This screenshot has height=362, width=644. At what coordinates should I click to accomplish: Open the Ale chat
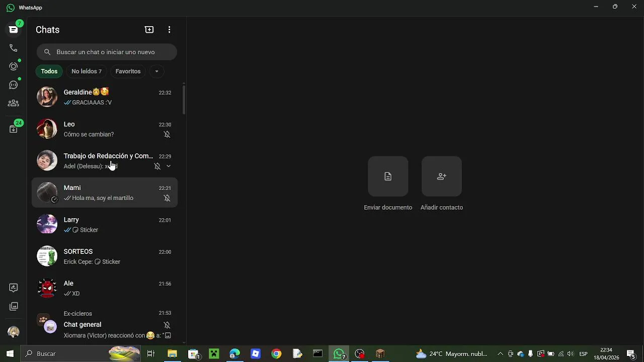(x=105, y=289)
